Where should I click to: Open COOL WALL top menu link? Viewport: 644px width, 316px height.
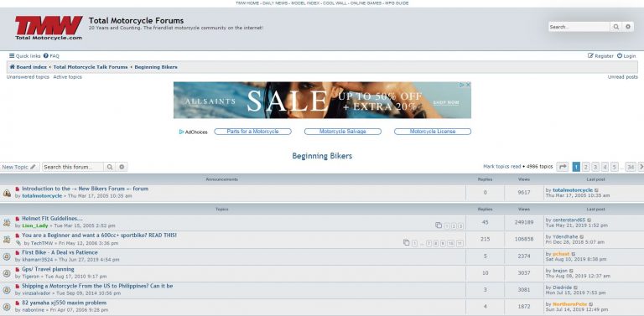tap(335, 3)
